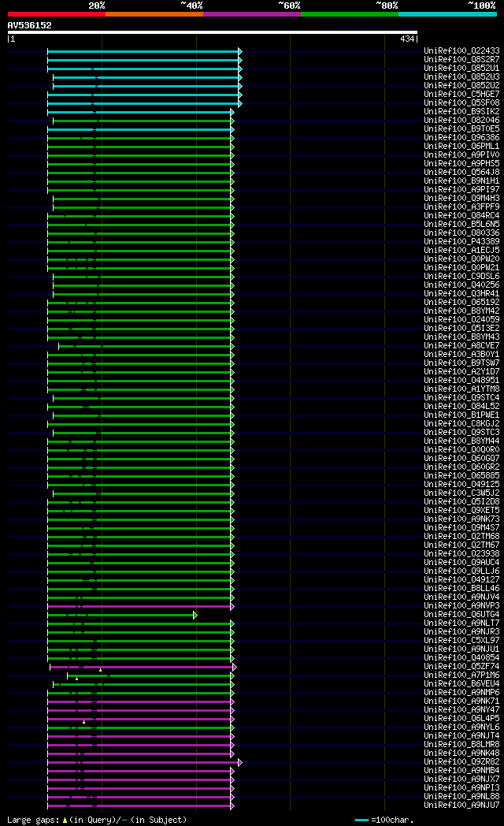Select the UniRef100_B9SIK2 label
The width and height of the screenshot is (504, 826).
coord(461,112)
